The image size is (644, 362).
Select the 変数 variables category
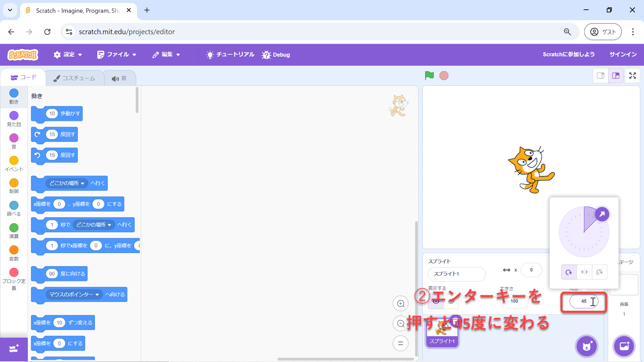pyautogui.click(x=14, y=254)
